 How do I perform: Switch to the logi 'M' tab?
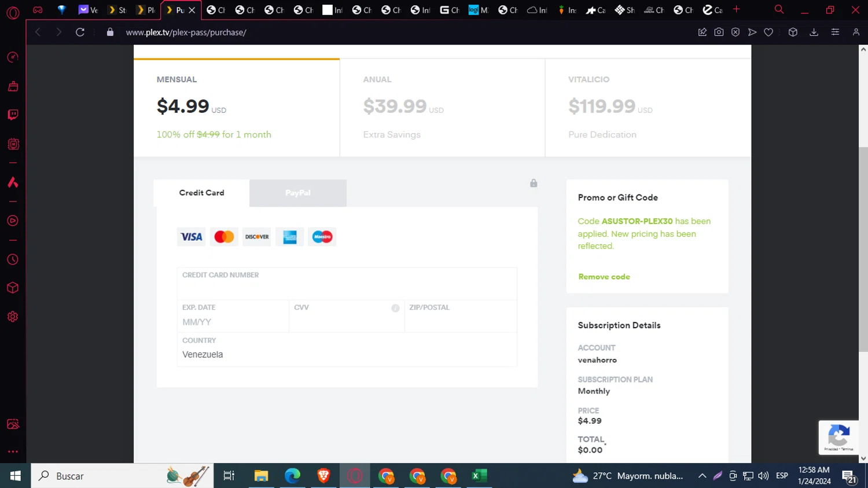click(x=478, y=10)
